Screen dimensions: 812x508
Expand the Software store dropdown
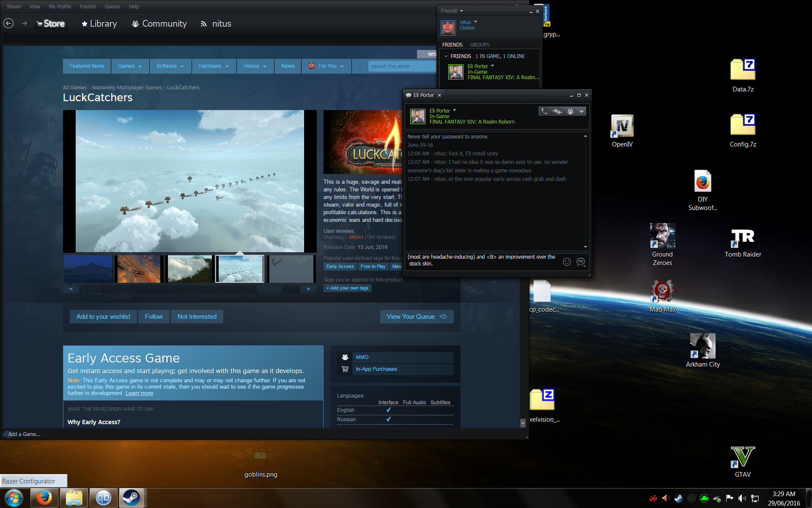coord(170,66)
